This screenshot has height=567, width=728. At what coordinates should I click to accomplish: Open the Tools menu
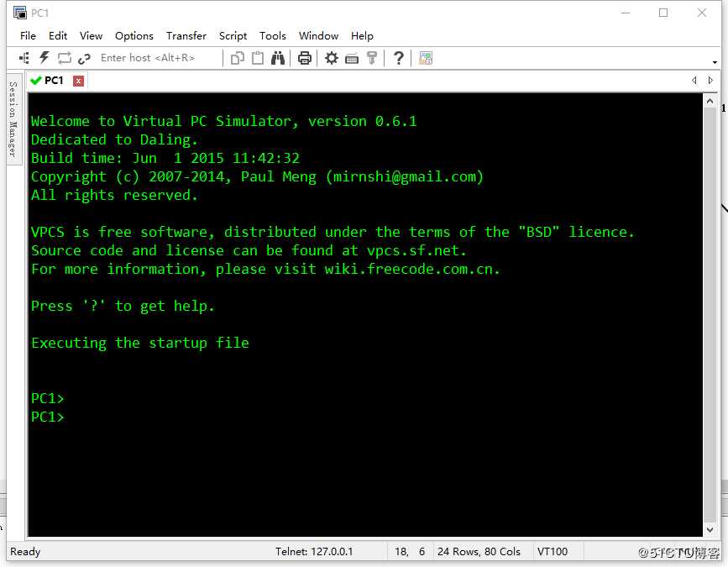[273, 36]
